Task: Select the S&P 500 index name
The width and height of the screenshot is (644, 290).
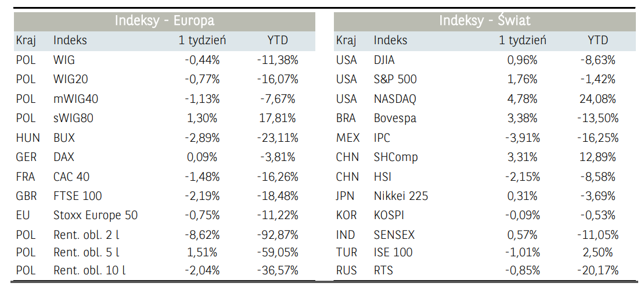Action: (395, 79)
